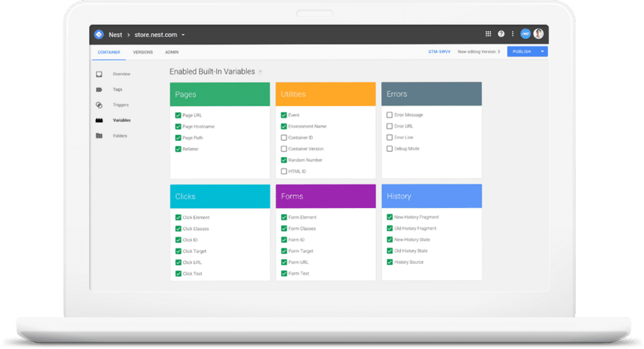Switch to the Container tab

coord(109,52)
